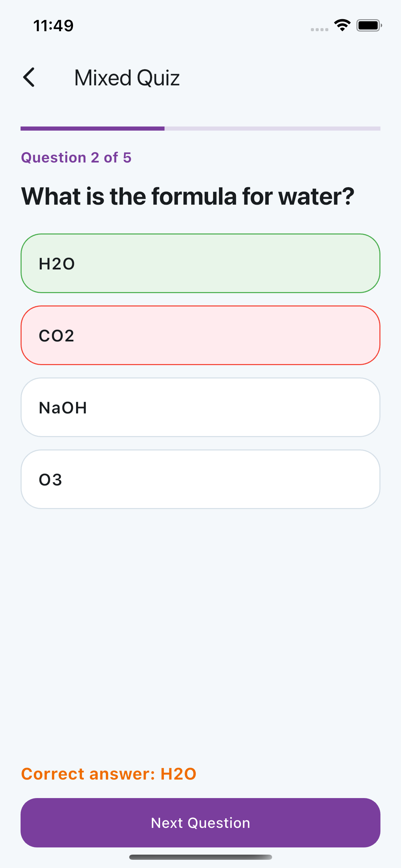Image resolution: width=401 pixels, height=868 pixels.
Task: Tap the Mixed Quiz title
Action: 127,77
